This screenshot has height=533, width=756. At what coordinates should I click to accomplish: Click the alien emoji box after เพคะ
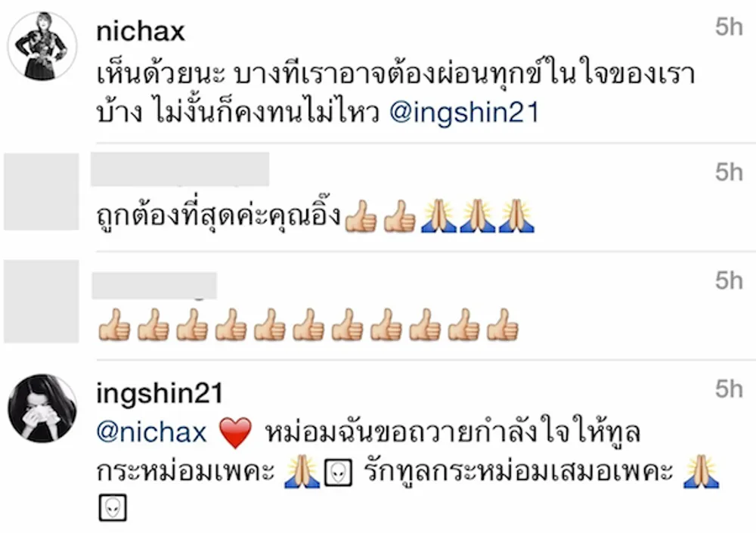tap(338, 473)
